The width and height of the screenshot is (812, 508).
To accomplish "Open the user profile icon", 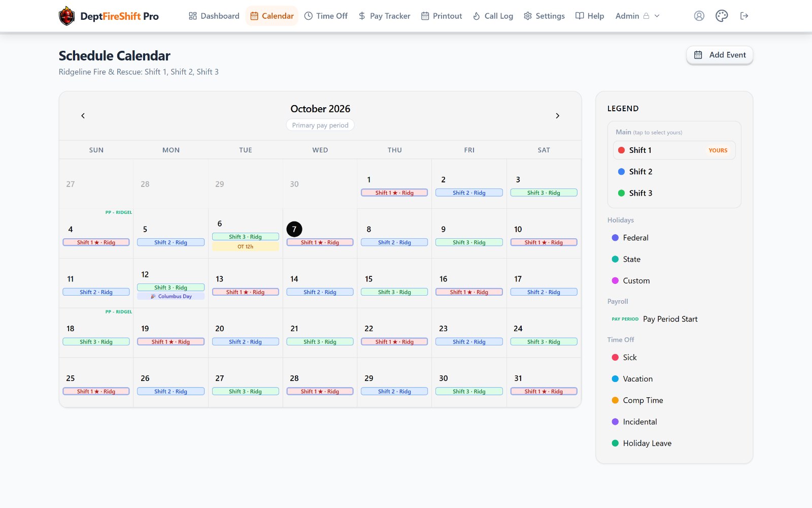I will tap(699, 16).
